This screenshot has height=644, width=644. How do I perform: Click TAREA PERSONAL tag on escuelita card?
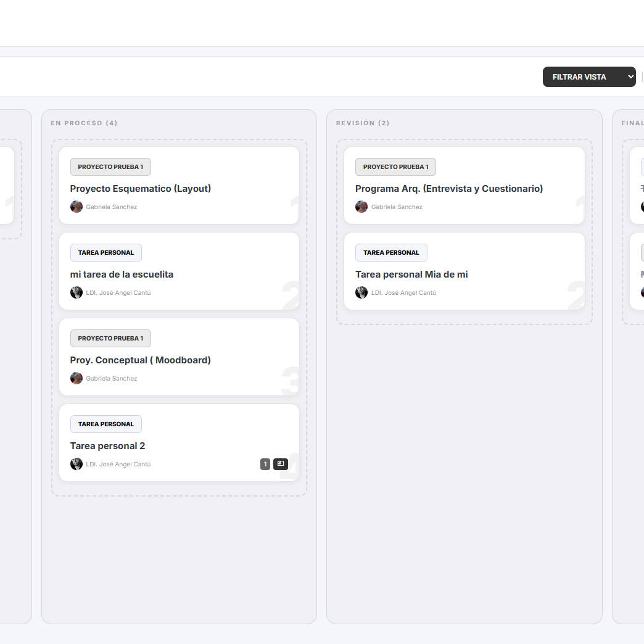coord(105,252)
